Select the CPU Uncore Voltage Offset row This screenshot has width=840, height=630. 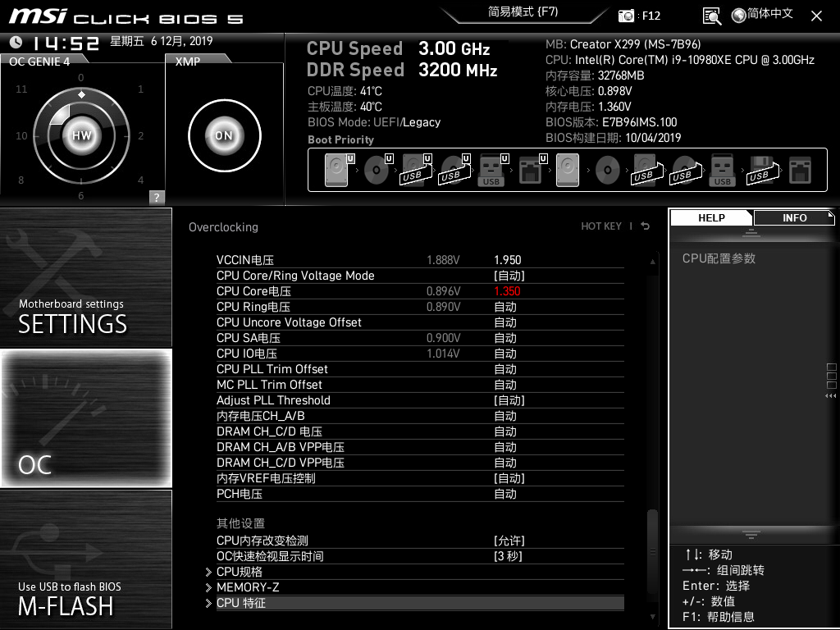[x=420, y=322]
